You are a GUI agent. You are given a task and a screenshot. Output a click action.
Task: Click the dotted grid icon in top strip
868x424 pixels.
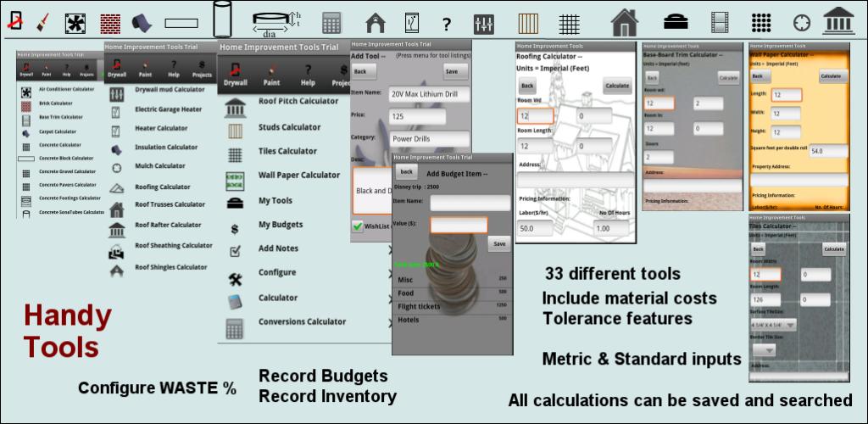(762, 23)
